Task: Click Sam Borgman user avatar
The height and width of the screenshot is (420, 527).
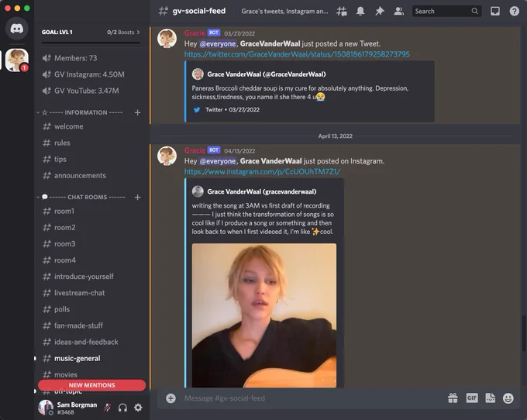Action: tap(46, 408)
